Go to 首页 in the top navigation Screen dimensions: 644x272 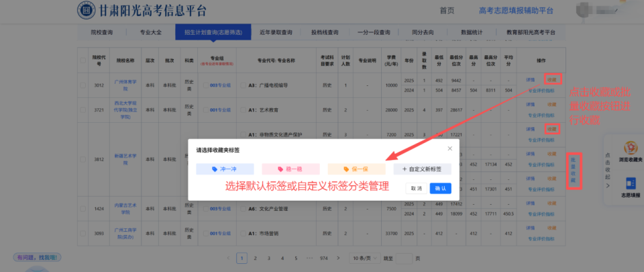point(447,11)
